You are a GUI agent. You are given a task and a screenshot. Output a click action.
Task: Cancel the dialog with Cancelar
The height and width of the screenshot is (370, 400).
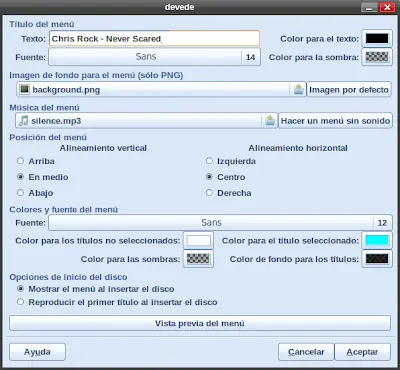click(x=306, y=352)
